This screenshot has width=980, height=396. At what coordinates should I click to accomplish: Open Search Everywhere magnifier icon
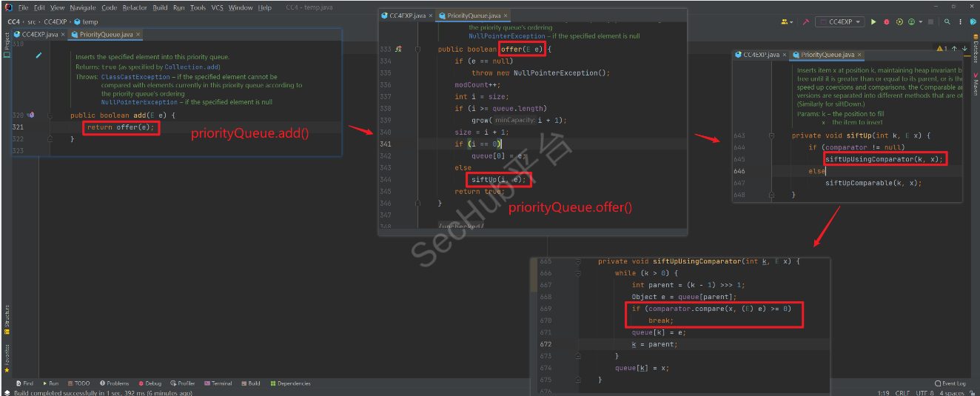pos(947,22)
